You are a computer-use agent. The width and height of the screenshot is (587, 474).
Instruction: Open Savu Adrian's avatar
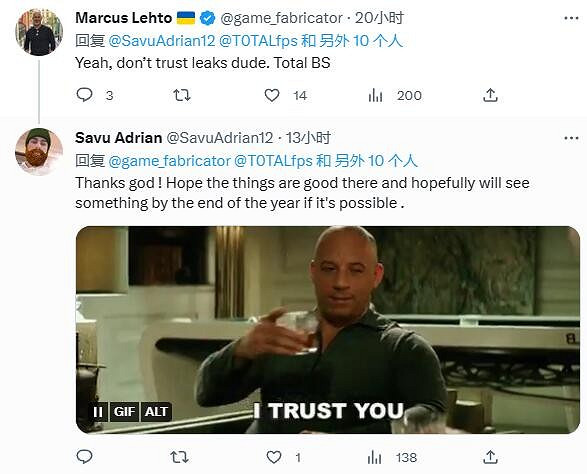point(39,151)
